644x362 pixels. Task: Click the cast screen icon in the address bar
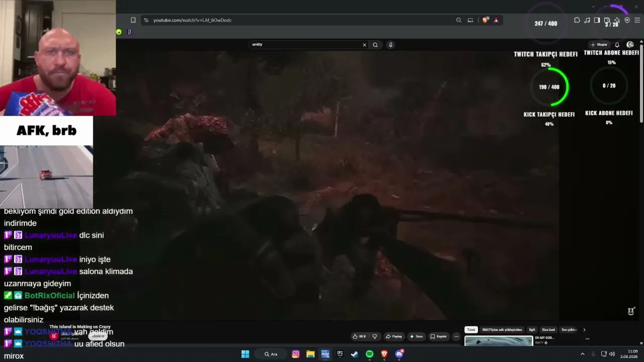[470, 20]
